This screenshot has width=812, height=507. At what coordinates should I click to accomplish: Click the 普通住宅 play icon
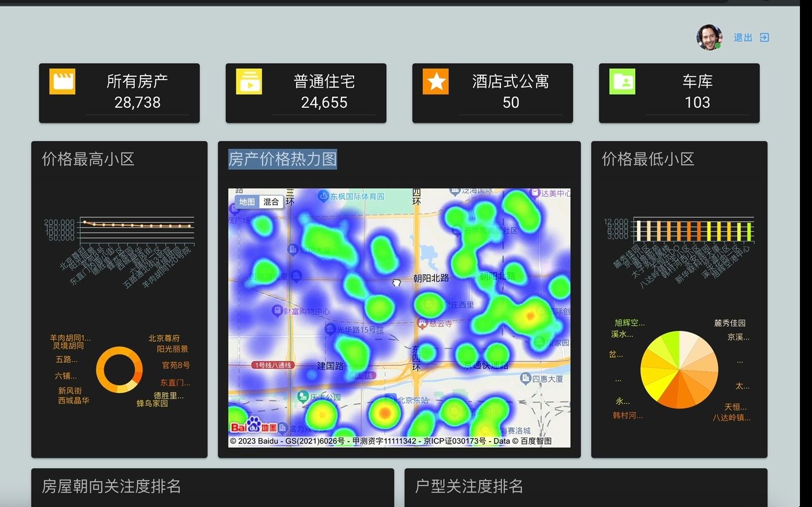pos(248,81)
